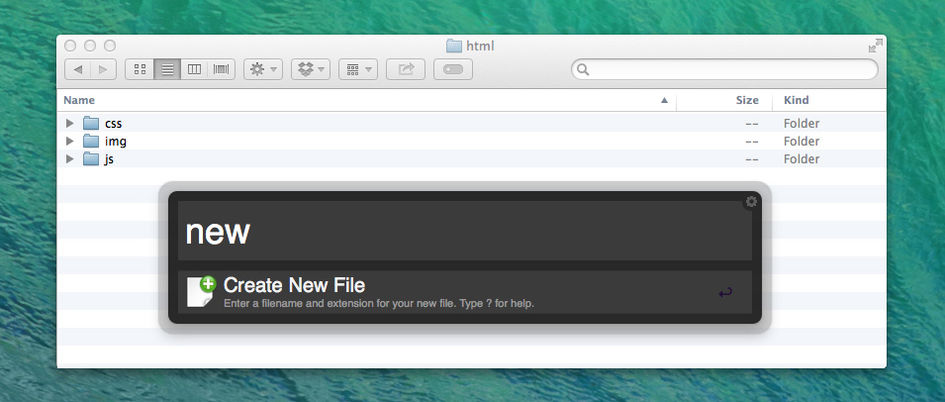Toggle the Name sort direction arrow
This screenshot has width=945, height=402.
click(x=664, y=100)
